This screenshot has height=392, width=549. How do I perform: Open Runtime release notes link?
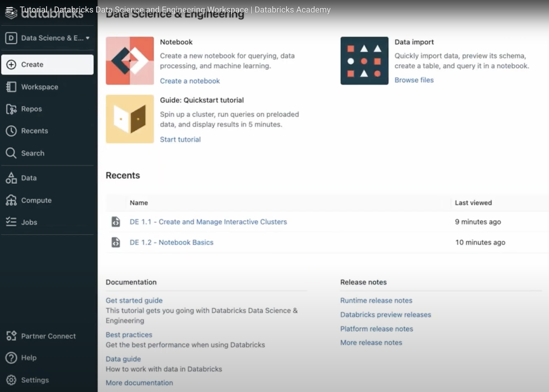[x=376, y=300]
